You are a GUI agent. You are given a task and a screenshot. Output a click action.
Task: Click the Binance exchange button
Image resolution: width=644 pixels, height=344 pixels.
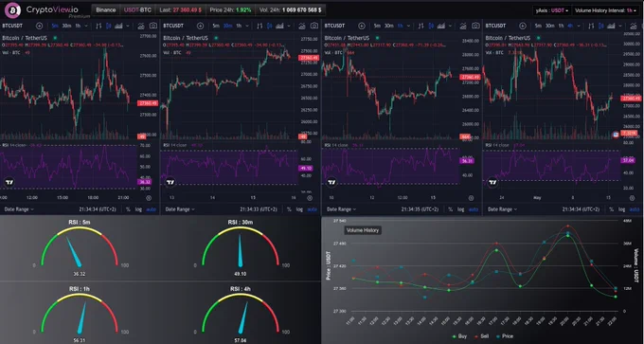click(106, 9)
